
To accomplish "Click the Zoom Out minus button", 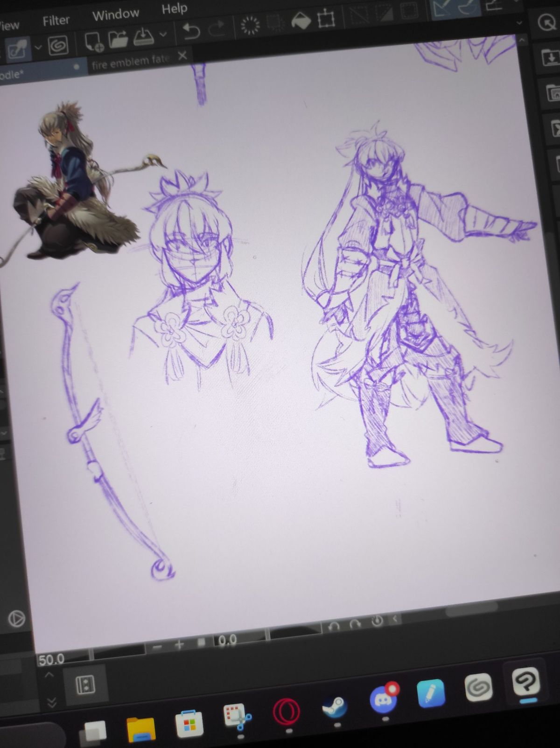I will click(157, 647).
